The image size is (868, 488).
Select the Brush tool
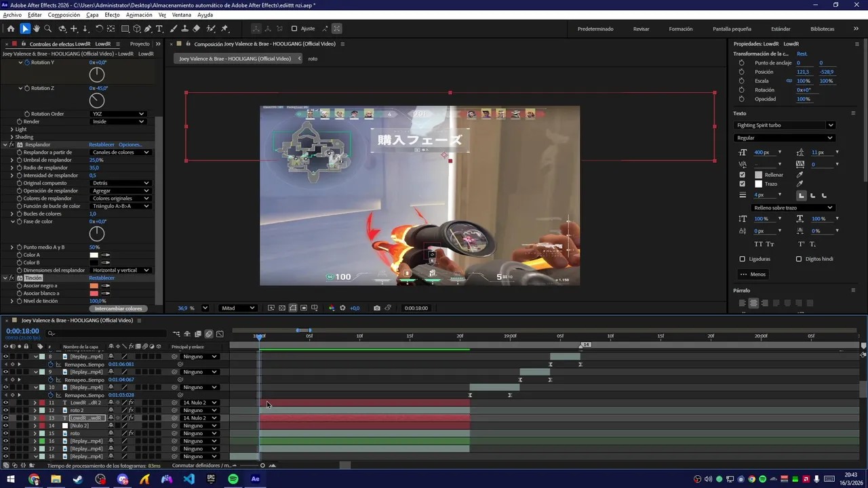click(x=174, y=28)
